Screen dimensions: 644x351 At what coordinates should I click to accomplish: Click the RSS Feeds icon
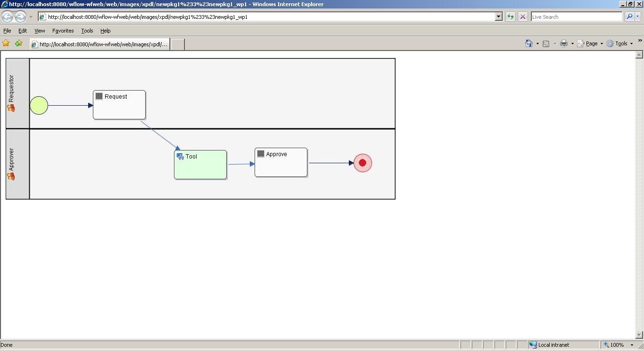coord(546,43)
